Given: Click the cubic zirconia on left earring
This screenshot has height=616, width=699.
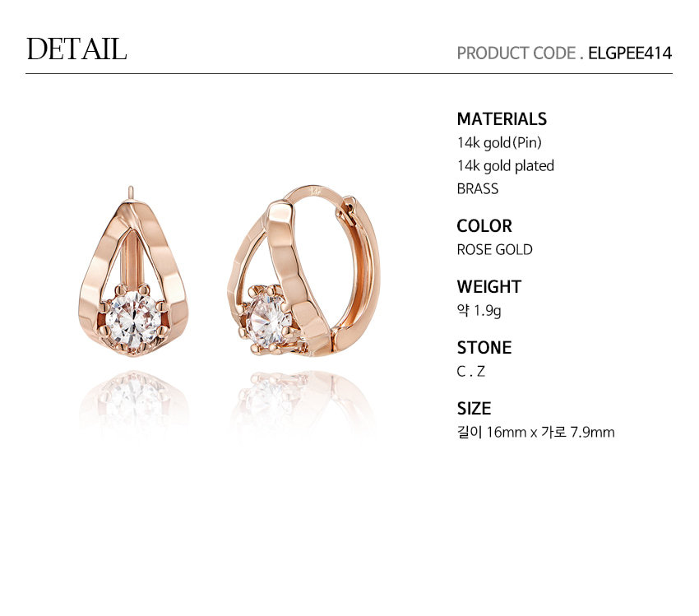Looking at the screenshot, I should coord(134,319).
